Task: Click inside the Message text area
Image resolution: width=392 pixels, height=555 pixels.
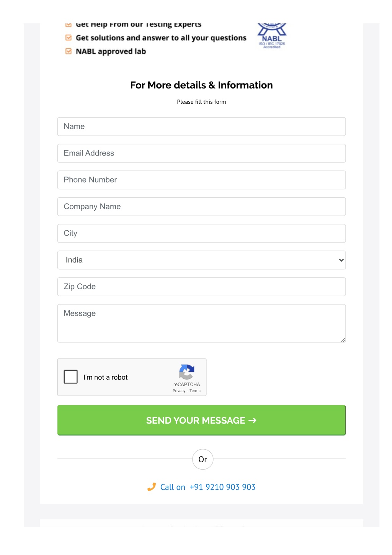Action: (201, 323)
